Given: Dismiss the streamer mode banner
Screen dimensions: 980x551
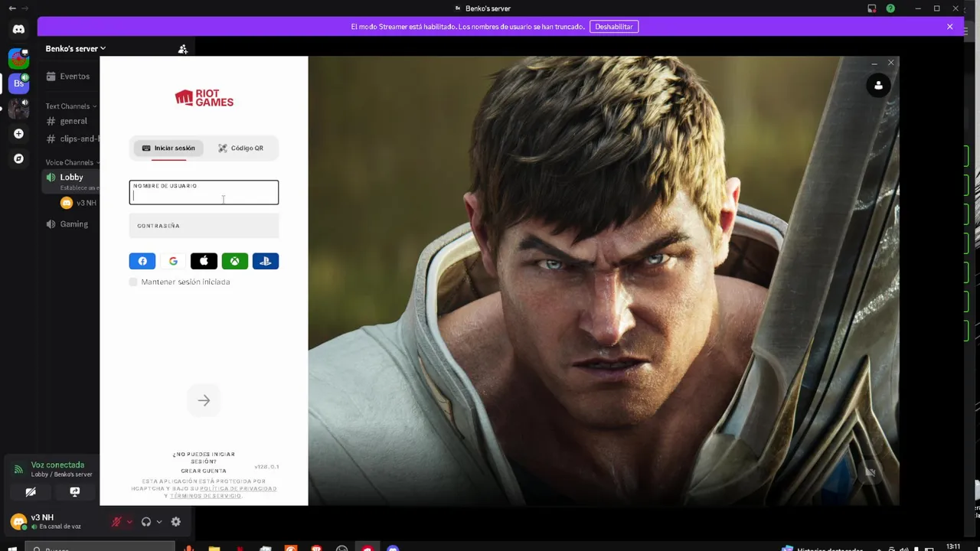Looking at the screenshot, I should [949, 27].
